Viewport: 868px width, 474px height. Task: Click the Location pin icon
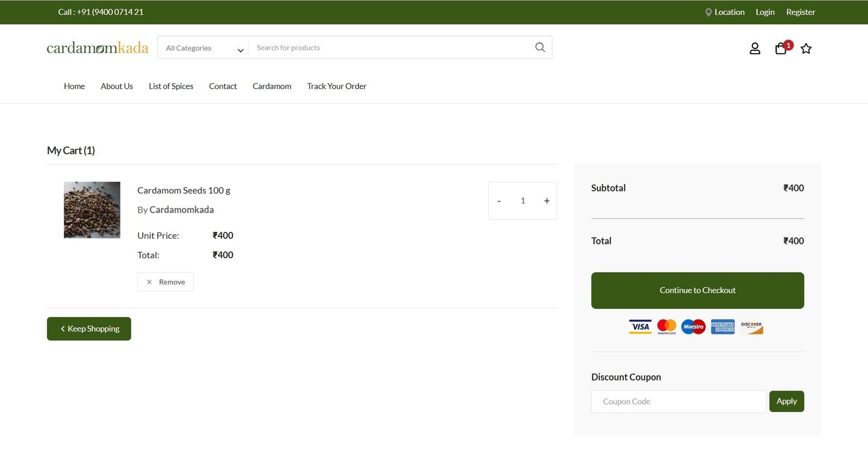(708, 12)
